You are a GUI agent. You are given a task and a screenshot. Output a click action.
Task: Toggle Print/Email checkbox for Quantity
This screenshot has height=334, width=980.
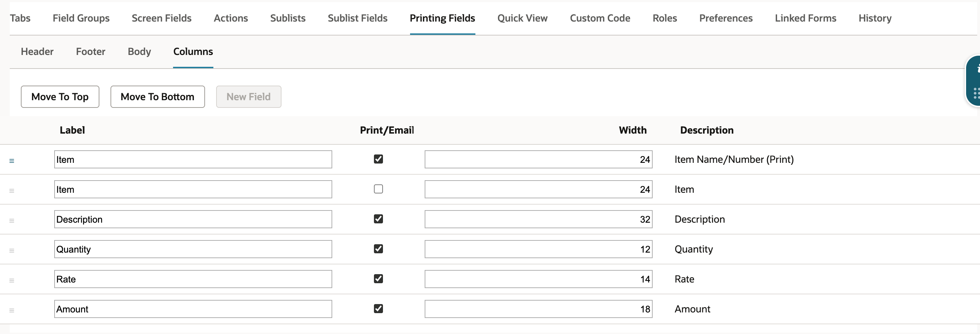(x=378, y=249)
